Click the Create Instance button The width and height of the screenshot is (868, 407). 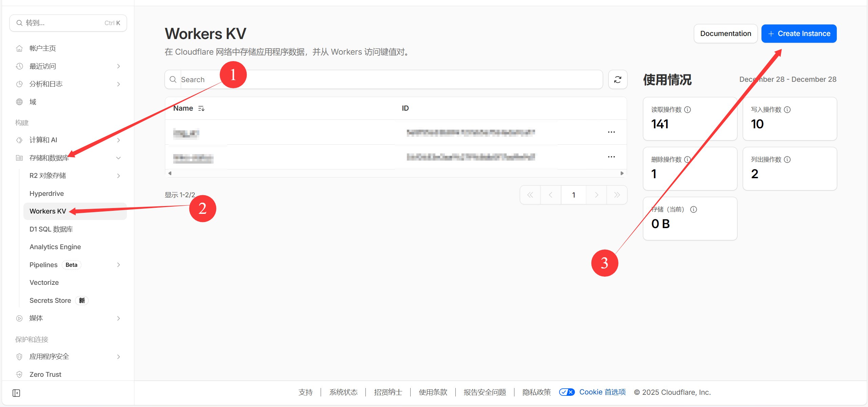point(798,34)
